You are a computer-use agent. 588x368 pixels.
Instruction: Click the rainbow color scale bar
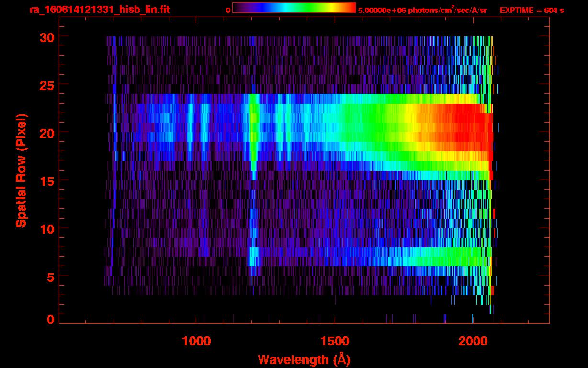tap(294, 8)
